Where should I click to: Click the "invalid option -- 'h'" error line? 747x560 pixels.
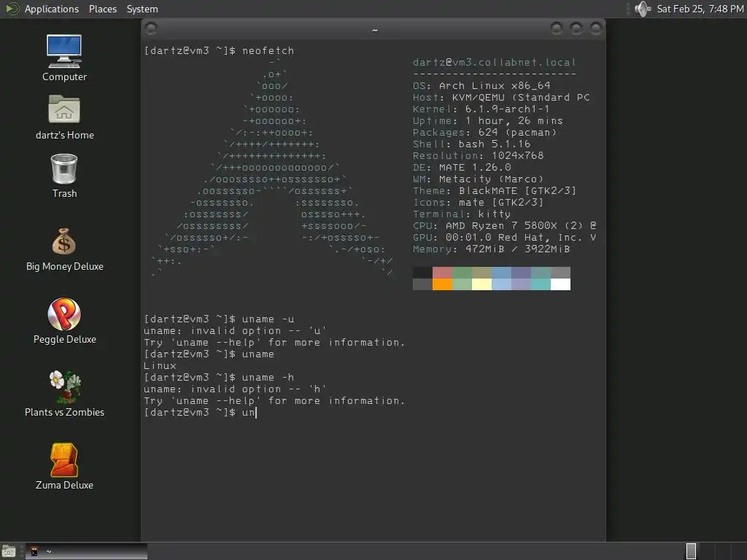coord(236,389)
